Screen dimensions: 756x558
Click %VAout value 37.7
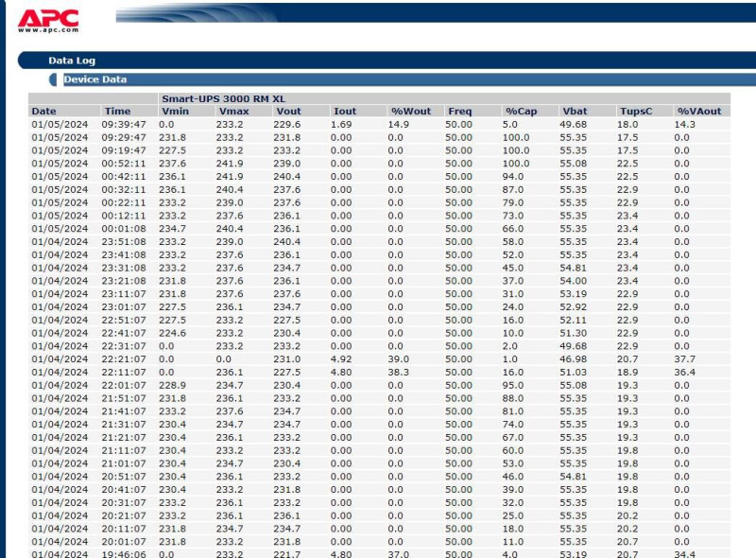684,359
